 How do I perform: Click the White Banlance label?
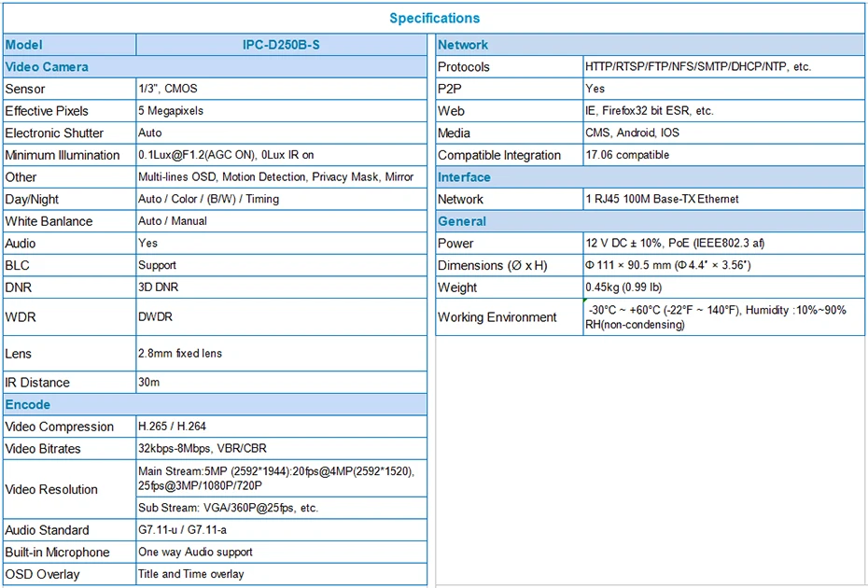(x=49, y=221)
